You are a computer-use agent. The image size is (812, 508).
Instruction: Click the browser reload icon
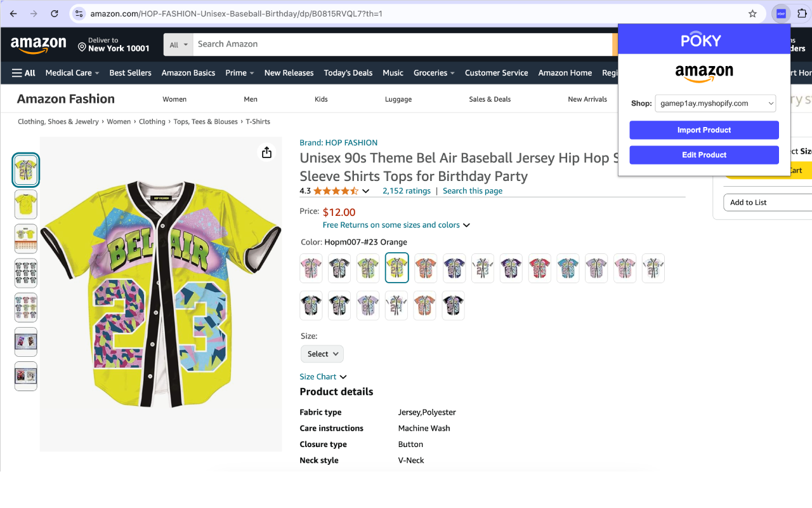tap(55, 13)
